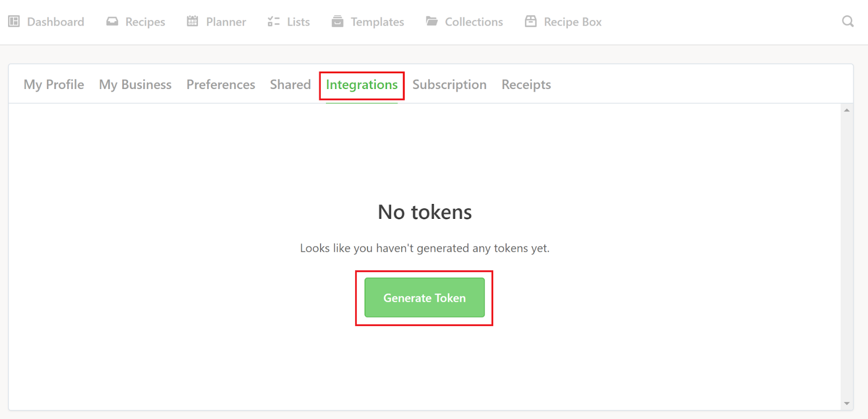
Task: Click the Generate Token button
Action: 424,297
